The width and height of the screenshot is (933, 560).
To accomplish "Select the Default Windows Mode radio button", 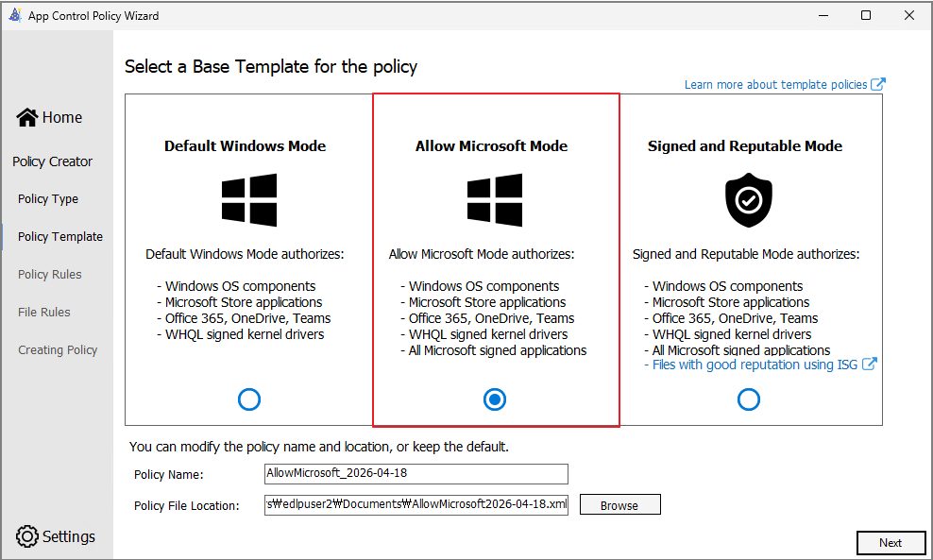I will [248, 399].
